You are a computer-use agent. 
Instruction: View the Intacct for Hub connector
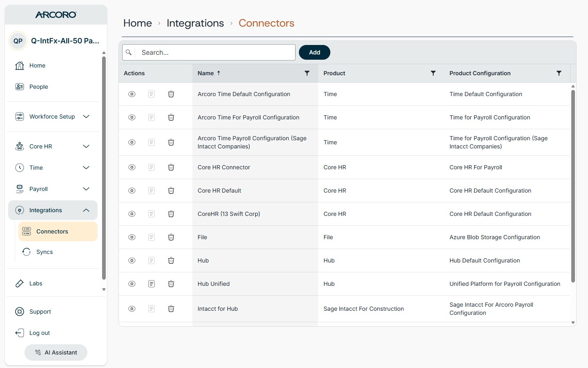tap(132, 309)
